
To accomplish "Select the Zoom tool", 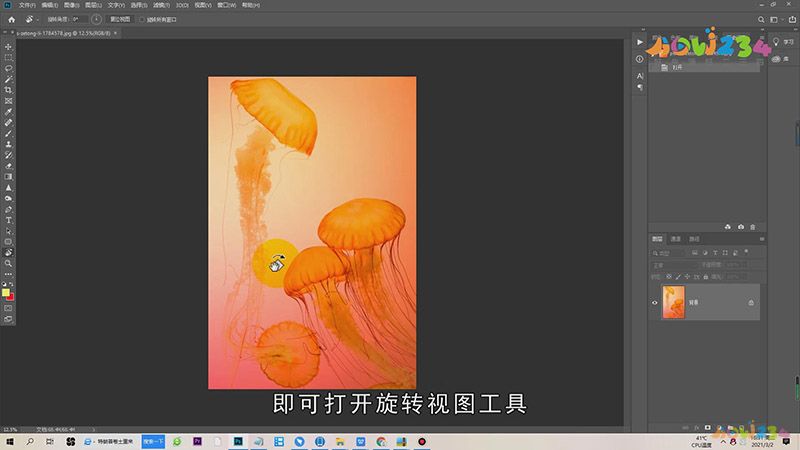I will (x=8, y=263).
